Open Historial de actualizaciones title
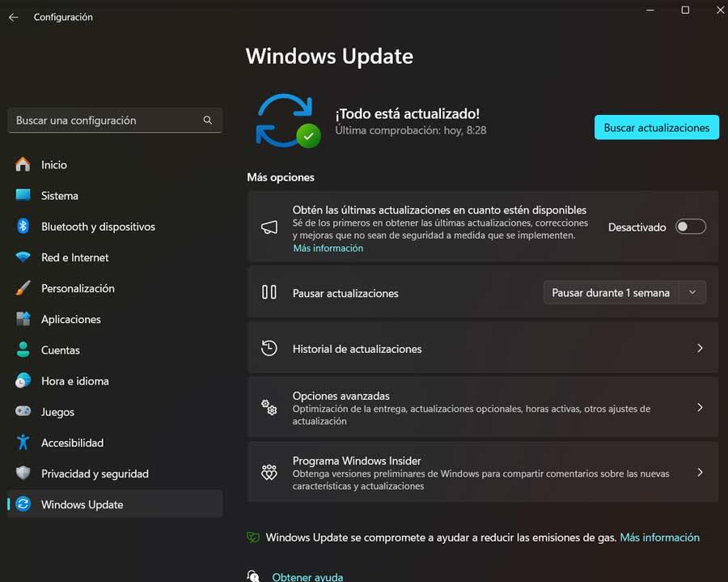 [357, 349]
